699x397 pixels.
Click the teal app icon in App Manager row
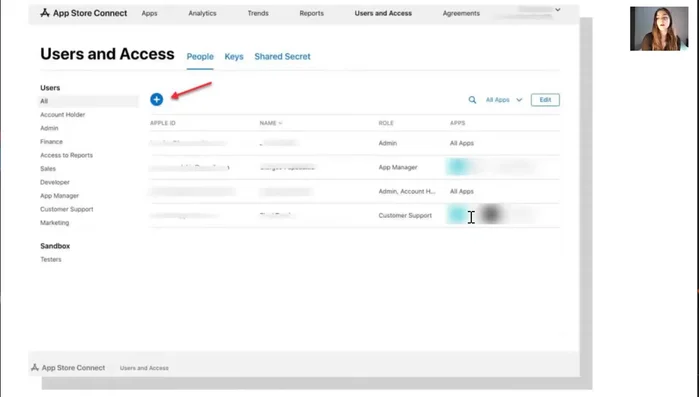point(457,167)
